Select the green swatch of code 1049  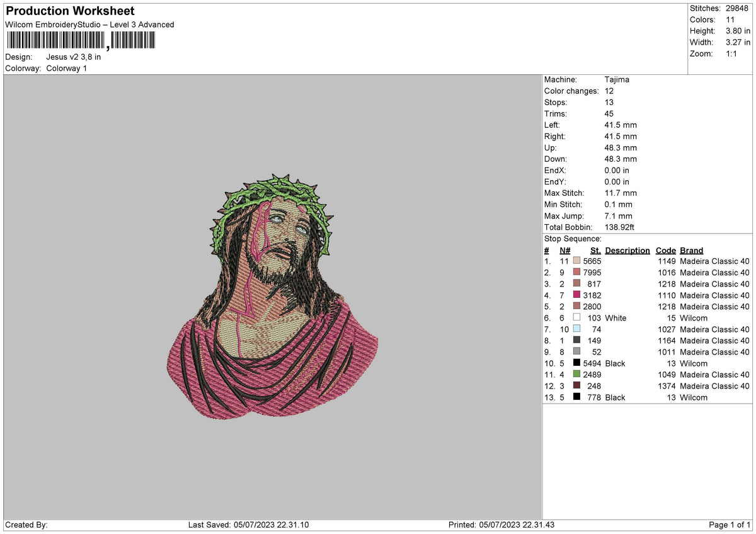click(576, 375)
